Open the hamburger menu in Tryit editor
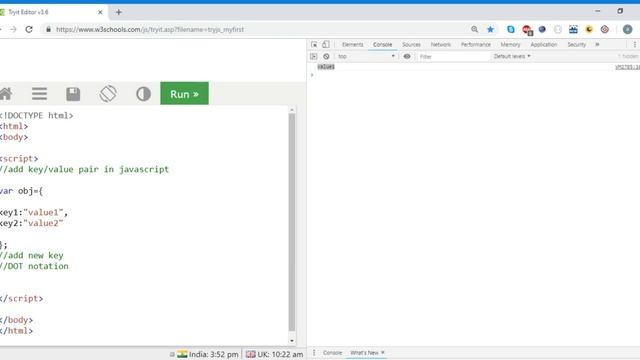Image resolution: width=640 pixels, height=360 pixels. 40,94
